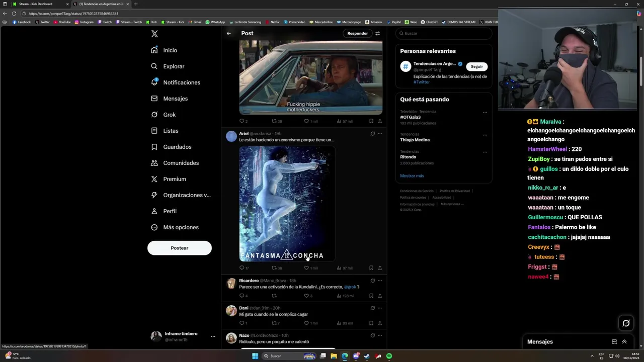Open Grok in the sidebar
Viewport: 644px width, 362px height.
[x=164, y=115]
